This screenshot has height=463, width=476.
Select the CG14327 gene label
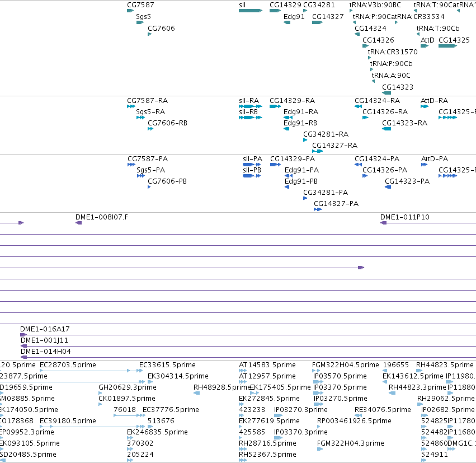[328, 17]
